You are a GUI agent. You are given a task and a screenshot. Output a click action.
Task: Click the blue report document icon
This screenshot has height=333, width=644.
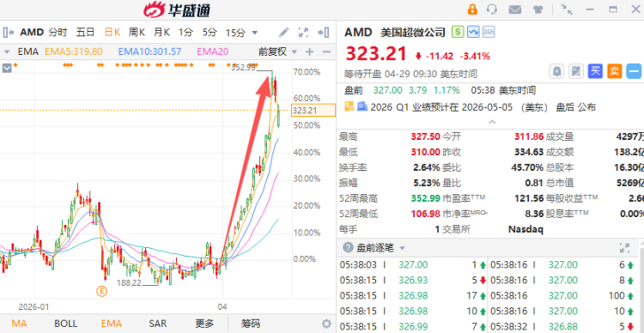(361, 107)
